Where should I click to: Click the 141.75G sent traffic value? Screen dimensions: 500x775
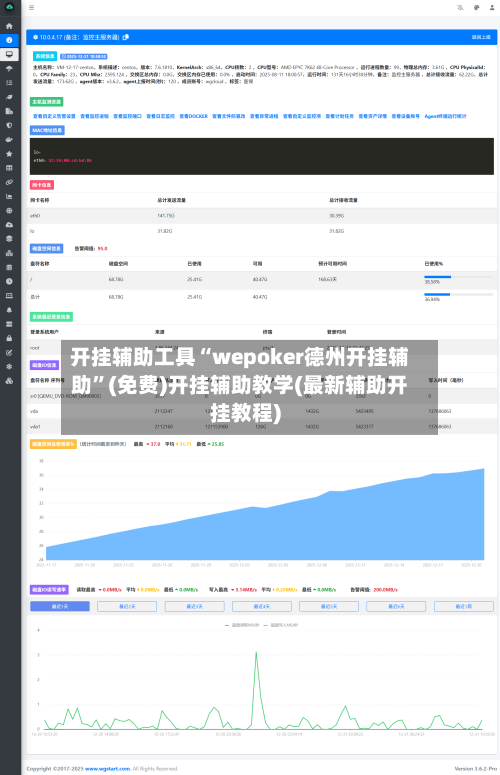pyautogui.click(x=166, y=215)
